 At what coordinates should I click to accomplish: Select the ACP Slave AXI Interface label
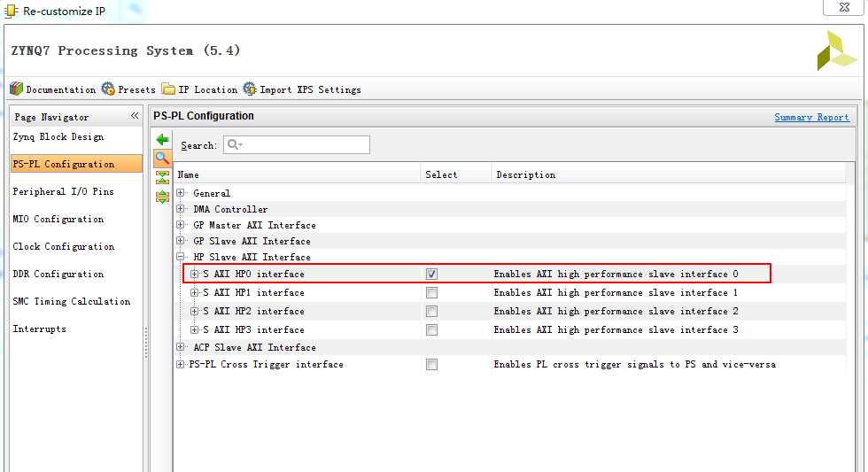point(255,347)
